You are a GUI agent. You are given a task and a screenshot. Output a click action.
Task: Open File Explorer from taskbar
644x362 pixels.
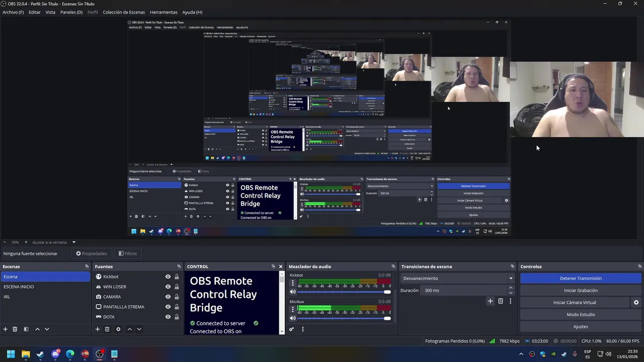pos(26,354)
